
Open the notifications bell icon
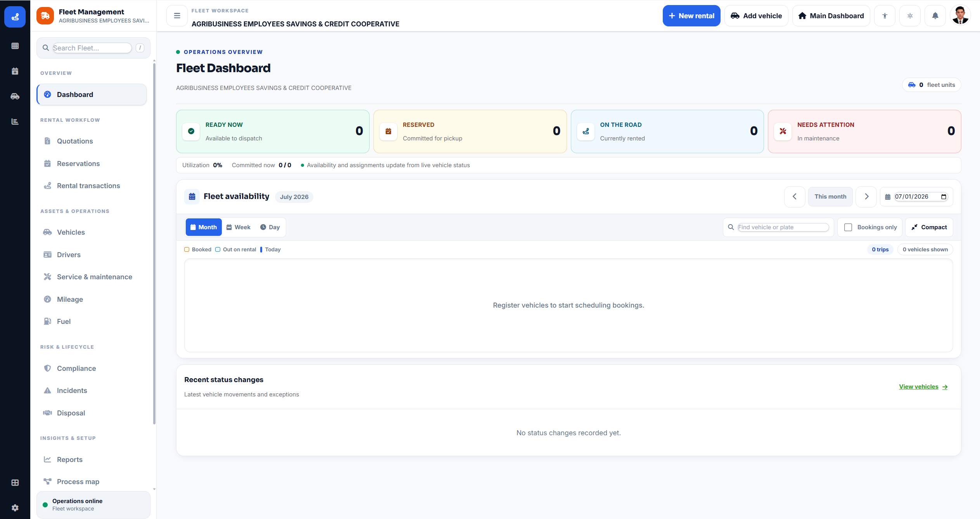point(935,16)
